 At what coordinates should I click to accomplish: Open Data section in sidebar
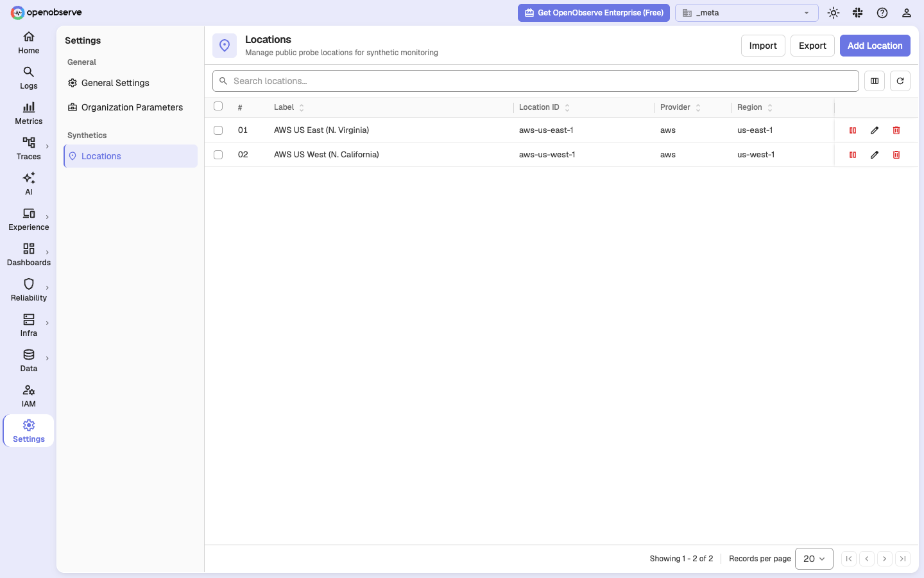[28, 361]
